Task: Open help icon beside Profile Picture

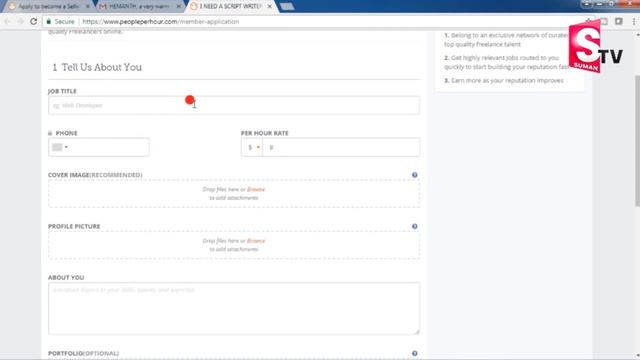Action: point(415,226)
